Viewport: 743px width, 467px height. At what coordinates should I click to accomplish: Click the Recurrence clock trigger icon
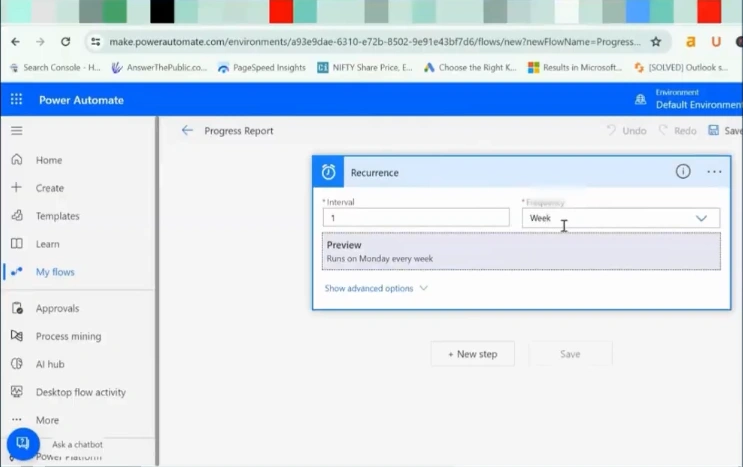(x=328, y=172)
